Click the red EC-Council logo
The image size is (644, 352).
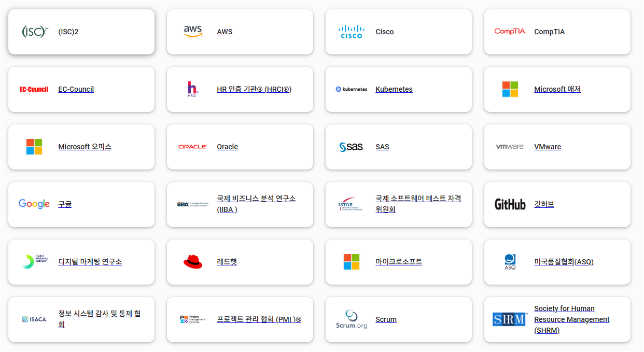tap(34, 89)
